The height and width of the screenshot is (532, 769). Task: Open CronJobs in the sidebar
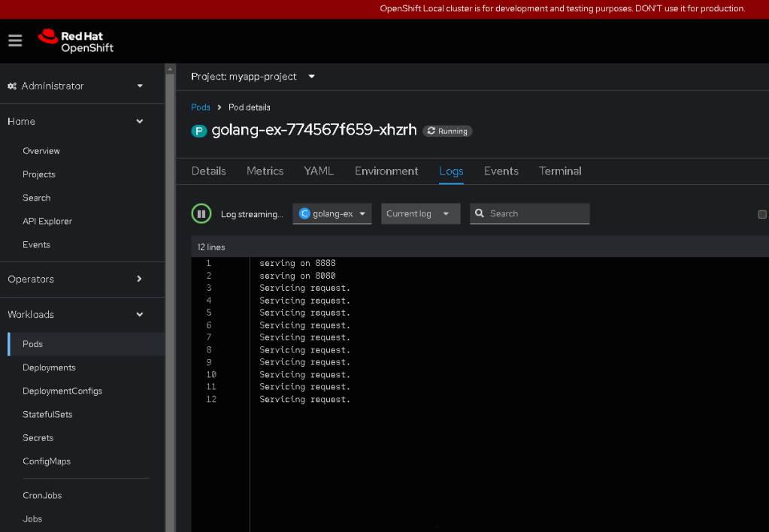(42, 496)
